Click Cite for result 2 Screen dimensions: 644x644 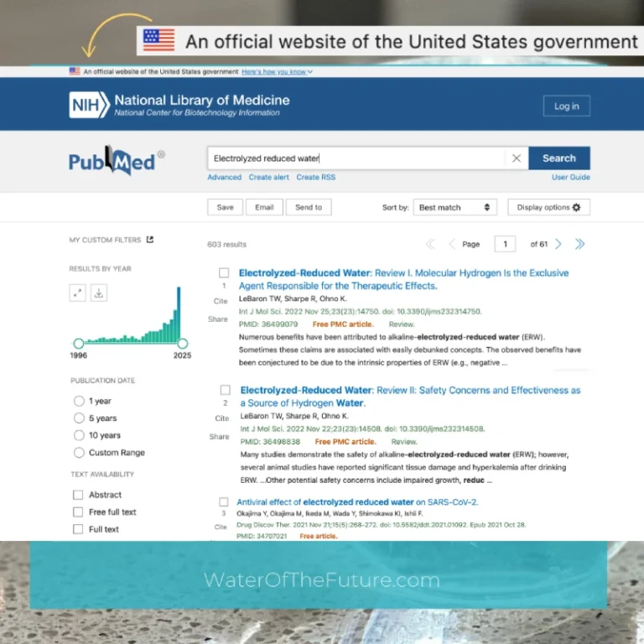tap(221, 418)
